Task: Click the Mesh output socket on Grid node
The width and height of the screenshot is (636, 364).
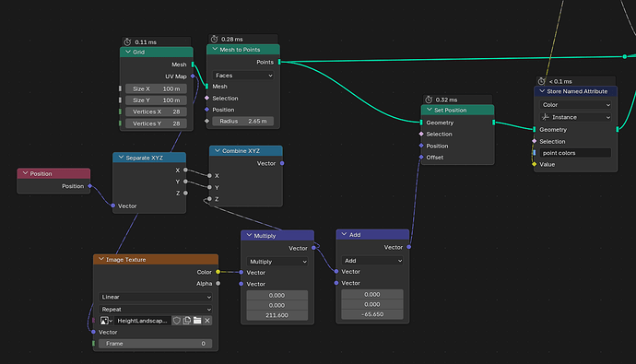Action: point(193,65)
